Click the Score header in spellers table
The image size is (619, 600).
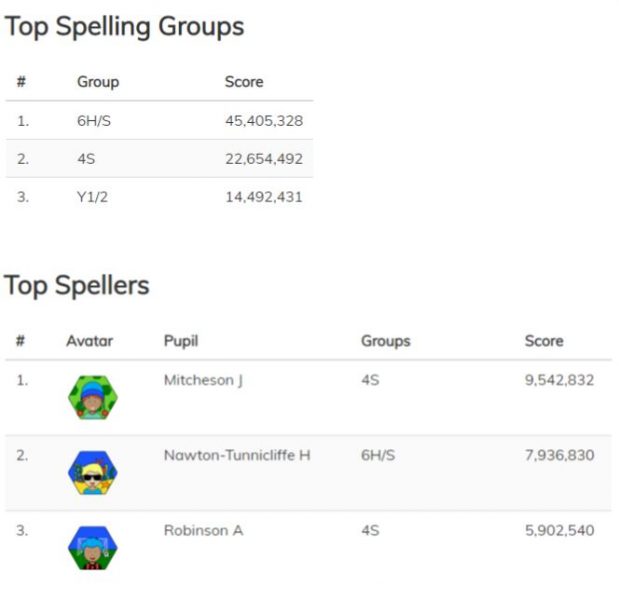tap(544, 341)
